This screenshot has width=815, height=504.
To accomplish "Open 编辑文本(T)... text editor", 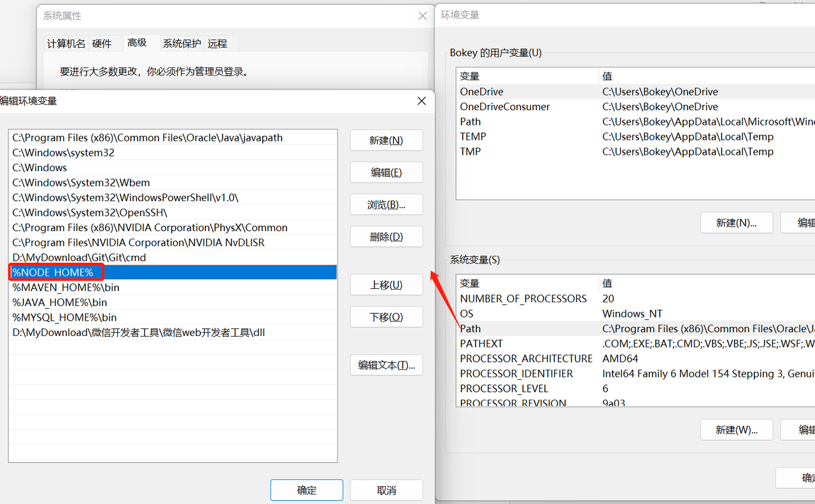I will click(x=386, y=365).
